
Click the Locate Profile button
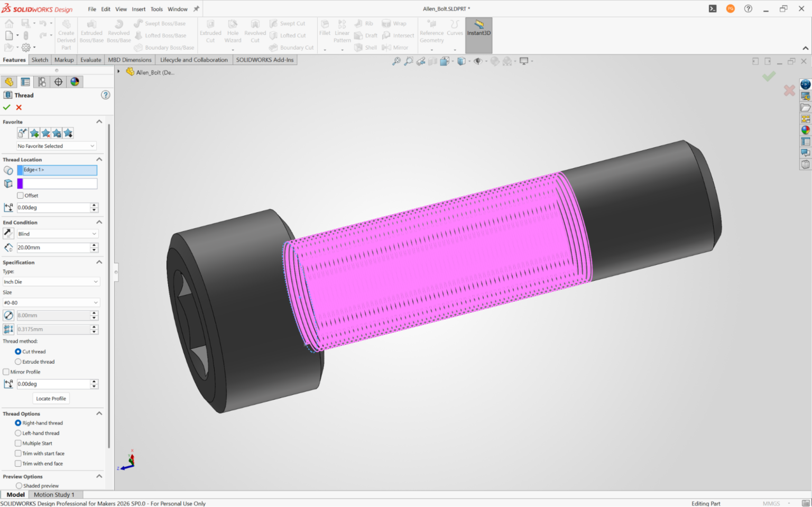[x=51, y=399]
